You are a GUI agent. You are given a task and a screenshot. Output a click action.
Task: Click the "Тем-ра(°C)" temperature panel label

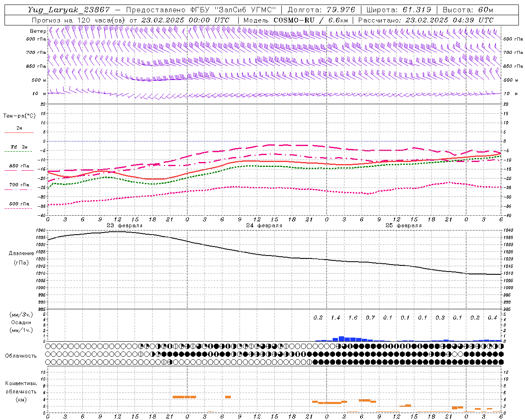[x=19, y=116]
